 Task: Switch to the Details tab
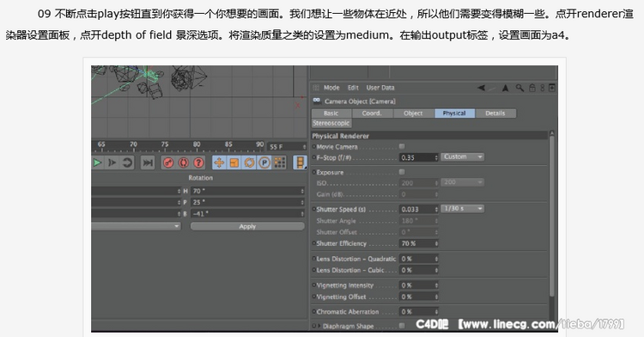(x=495, y=113)
